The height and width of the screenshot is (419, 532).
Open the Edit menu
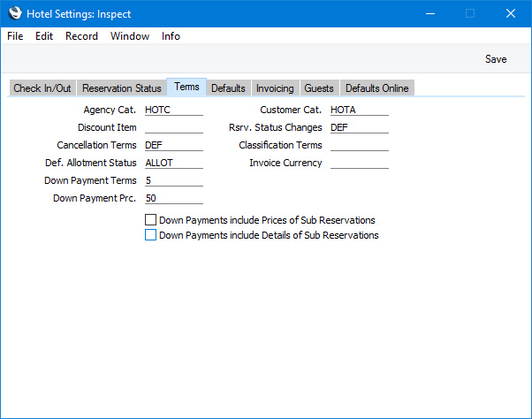pyautogui.click(x=44, y=36)
